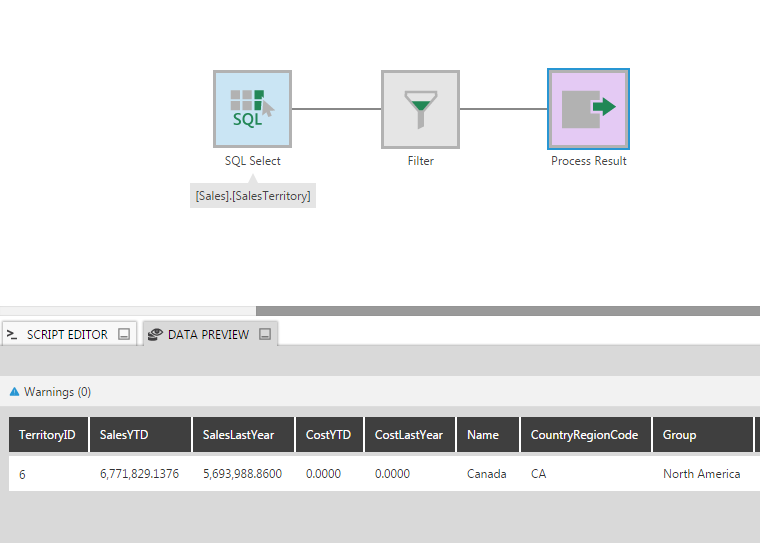Minimize the Script Editor panel
Viewport: 760px width, 543px height.
click(x=124, y=334)
